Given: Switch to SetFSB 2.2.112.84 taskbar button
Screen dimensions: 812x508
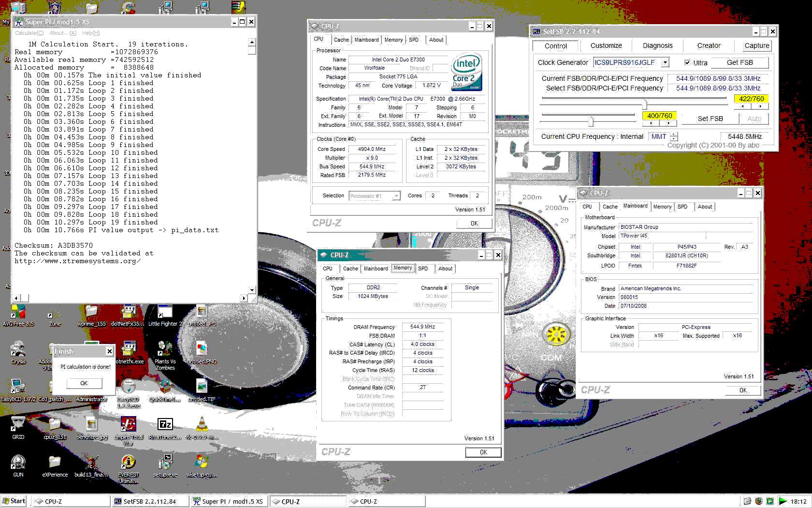Looking at the screenshot, I should point(150,501).
